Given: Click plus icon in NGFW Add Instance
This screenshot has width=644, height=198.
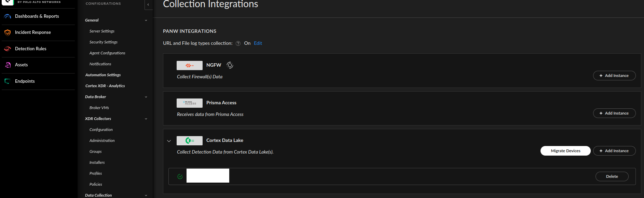Looking at the screenshot, I should (x=601, y=76).
